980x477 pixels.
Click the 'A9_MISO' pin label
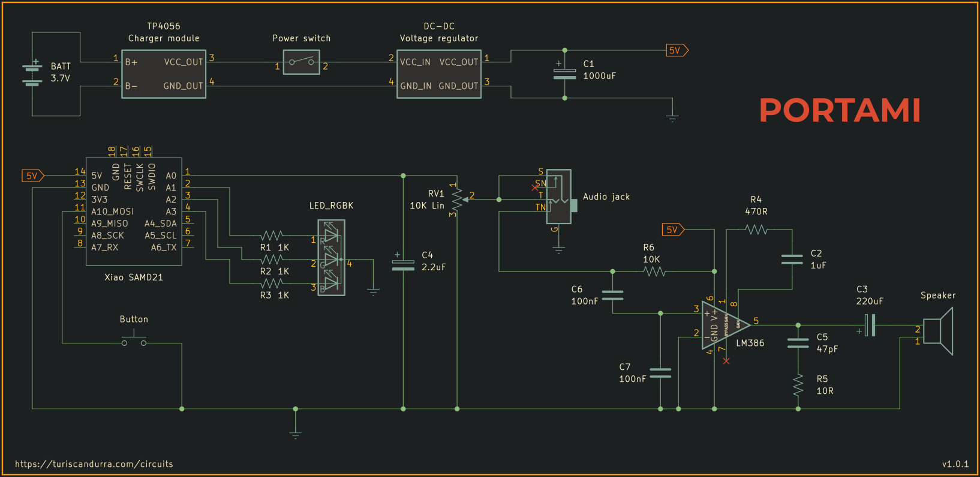pos(110,224)
